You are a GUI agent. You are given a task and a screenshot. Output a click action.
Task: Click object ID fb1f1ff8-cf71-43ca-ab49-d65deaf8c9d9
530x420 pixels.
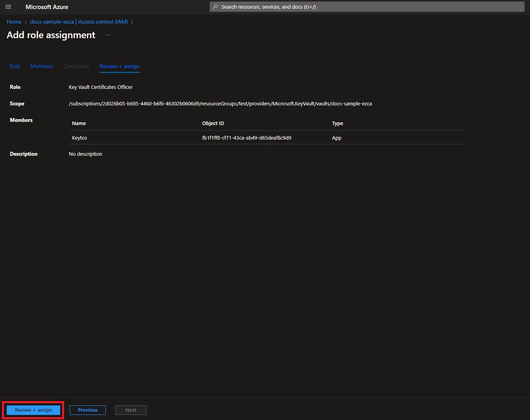[x=247, y=138]
